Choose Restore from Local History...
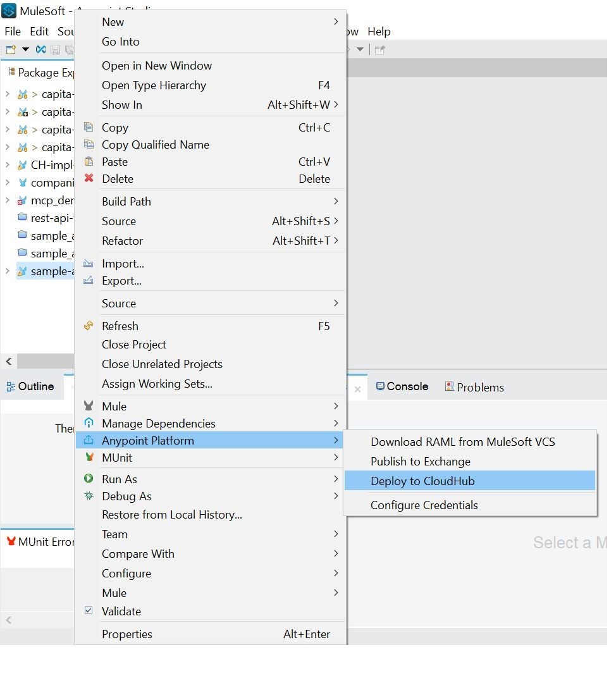 click(210, 514)
